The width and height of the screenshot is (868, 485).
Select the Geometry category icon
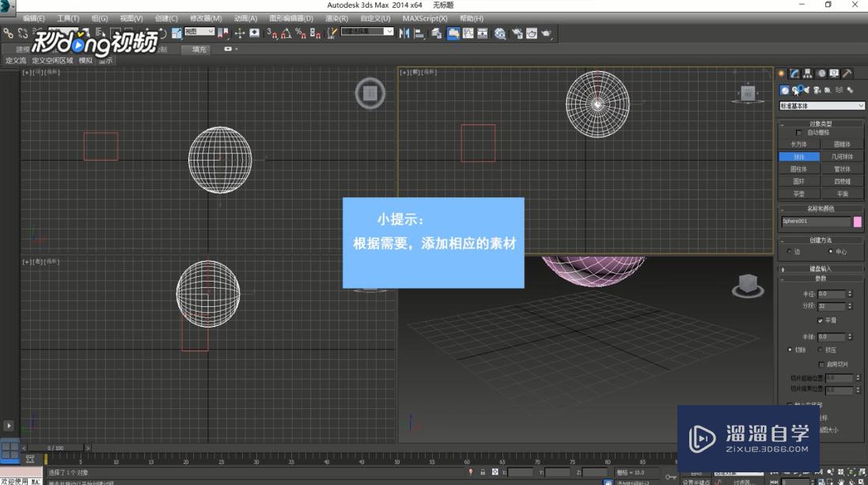[784, 90]
